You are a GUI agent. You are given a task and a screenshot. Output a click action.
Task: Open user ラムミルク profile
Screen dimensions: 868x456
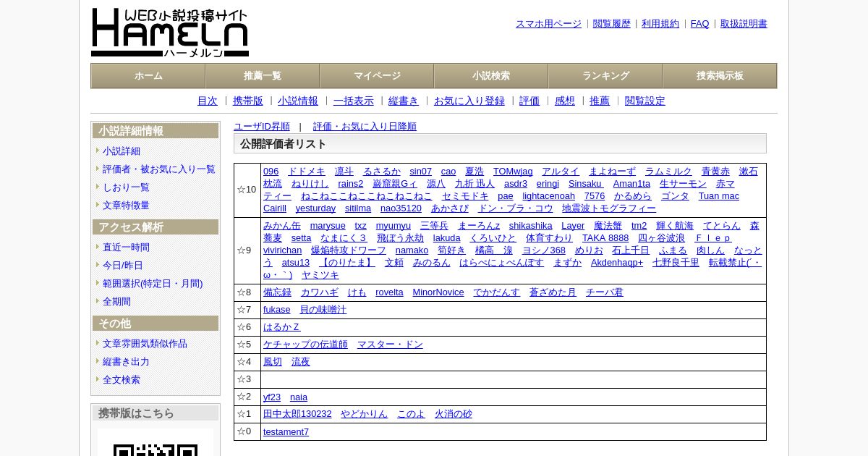point(668,172)
